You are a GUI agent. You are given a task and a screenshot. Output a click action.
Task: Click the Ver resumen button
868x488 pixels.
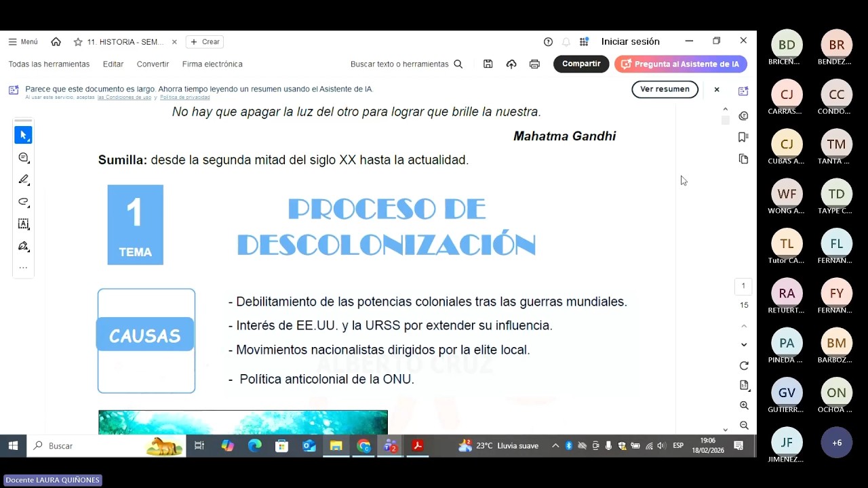click(665, 89)
